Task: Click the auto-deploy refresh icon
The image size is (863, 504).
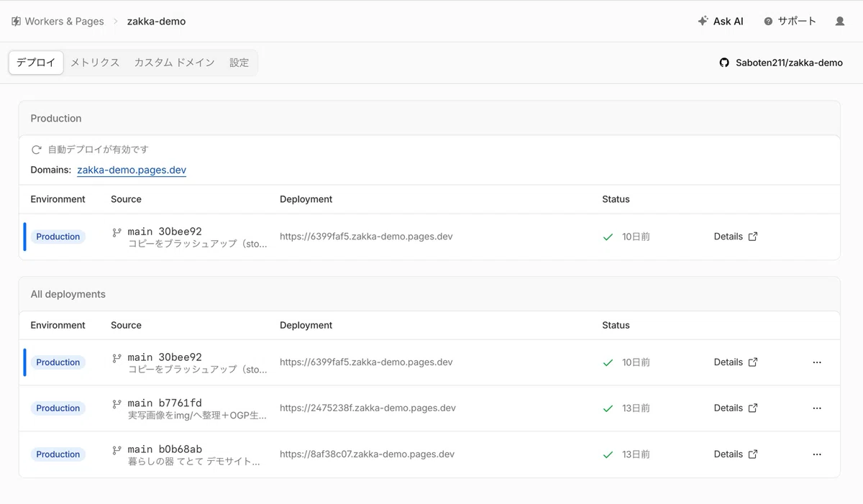Action: pyautogui.click(x=36, y=150)
